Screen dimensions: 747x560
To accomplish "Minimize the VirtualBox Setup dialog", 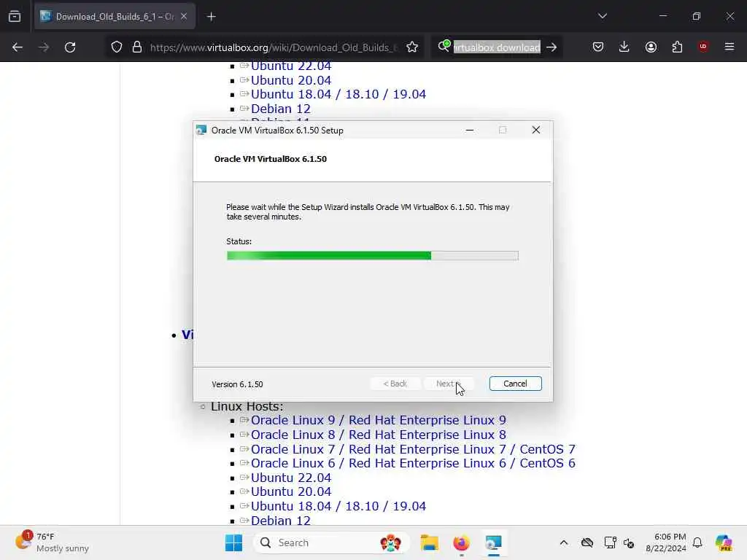I will [470, 130].
